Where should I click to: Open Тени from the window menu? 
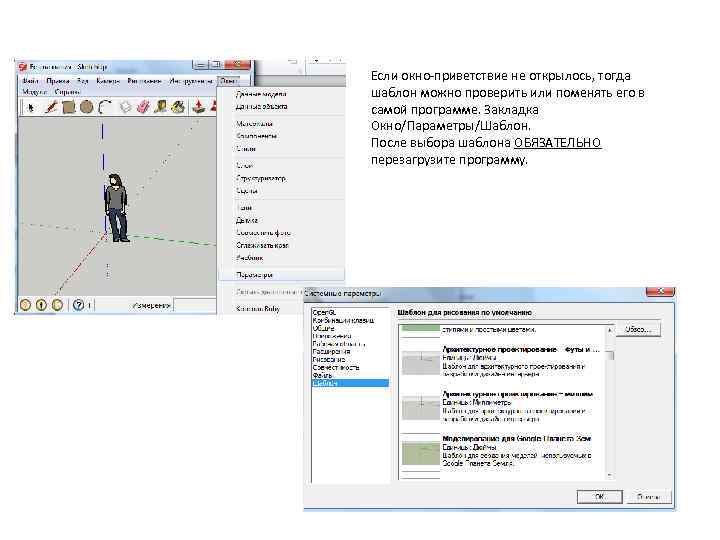click(245, 208)
